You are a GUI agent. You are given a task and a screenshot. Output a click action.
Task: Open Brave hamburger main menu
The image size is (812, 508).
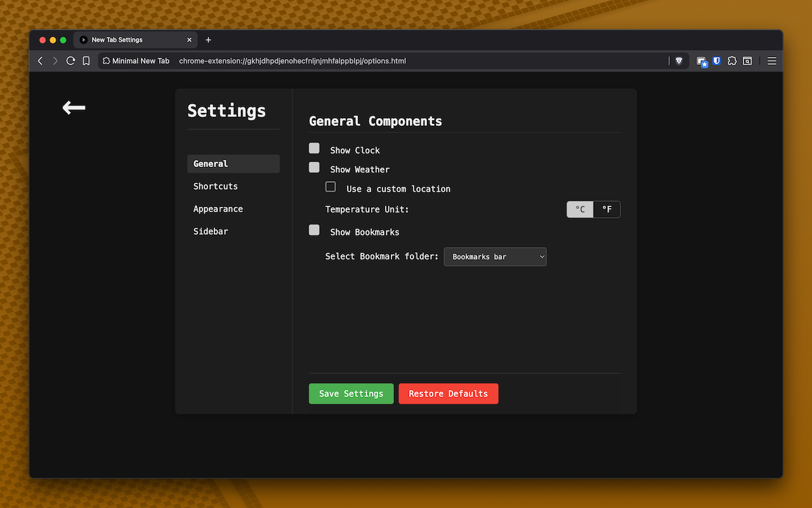point(772,61)
